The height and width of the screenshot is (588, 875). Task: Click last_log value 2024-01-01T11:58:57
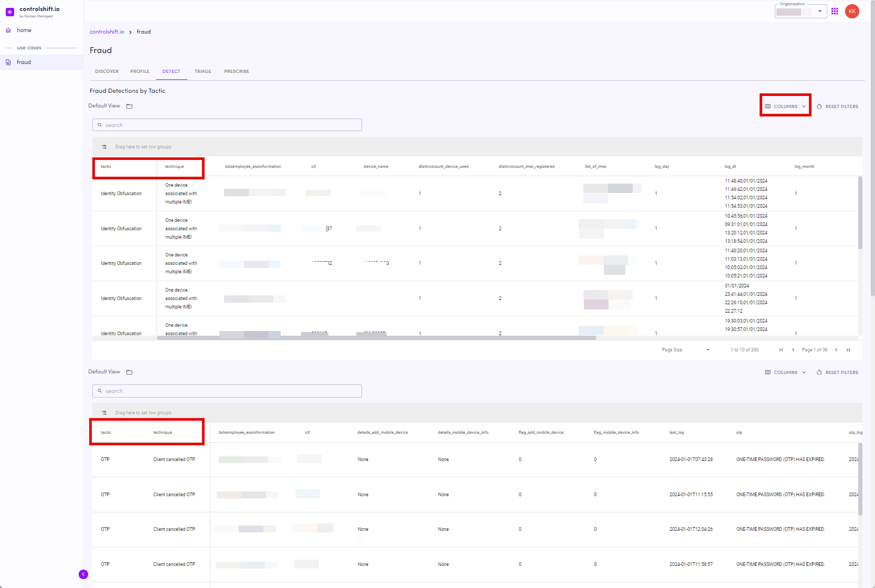click(x=691, y=564)
